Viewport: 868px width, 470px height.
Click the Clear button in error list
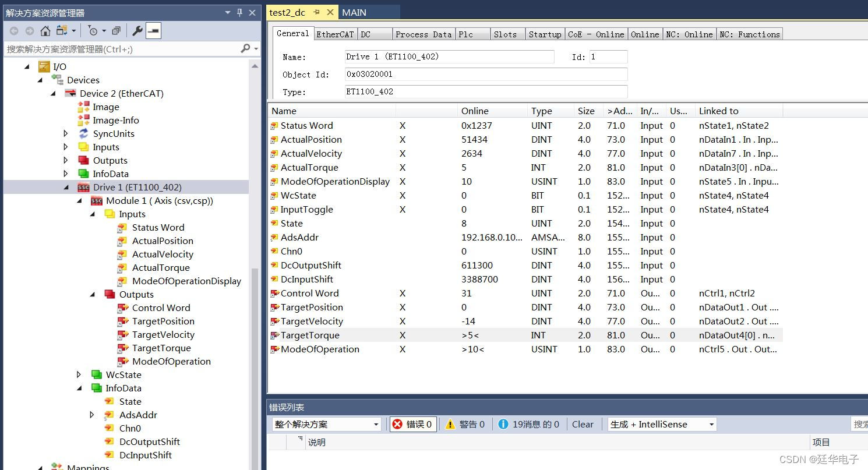point(583,425)
